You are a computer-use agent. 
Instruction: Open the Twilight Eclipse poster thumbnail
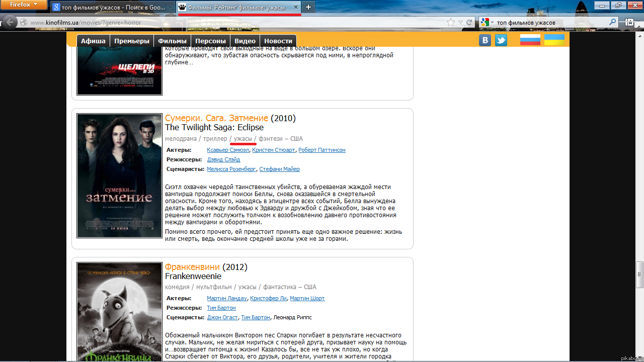tap(119, 175)
